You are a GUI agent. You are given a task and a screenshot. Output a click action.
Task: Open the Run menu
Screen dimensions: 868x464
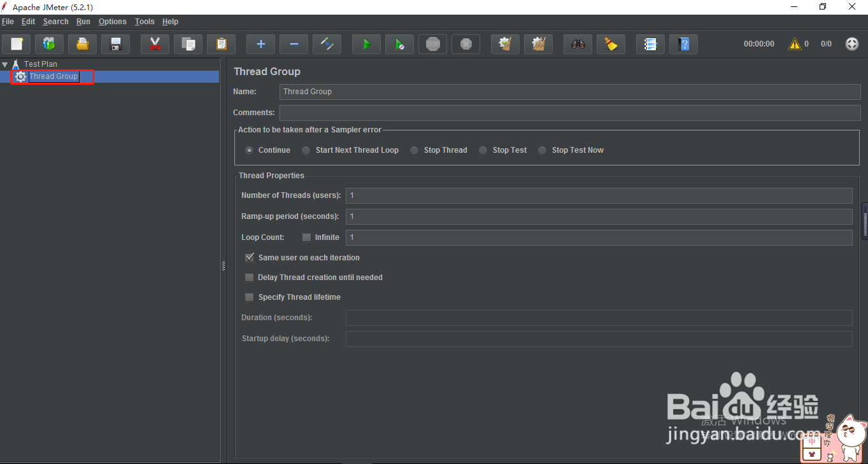point(83,22)
